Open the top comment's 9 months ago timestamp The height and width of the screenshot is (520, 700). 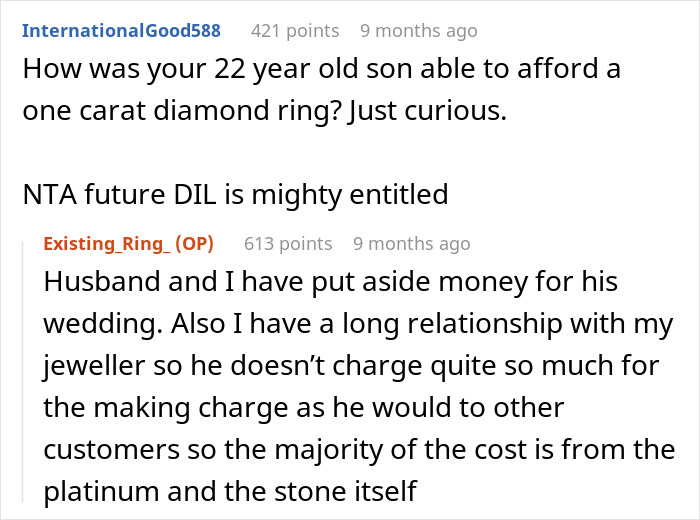click(x=418, y=31)
